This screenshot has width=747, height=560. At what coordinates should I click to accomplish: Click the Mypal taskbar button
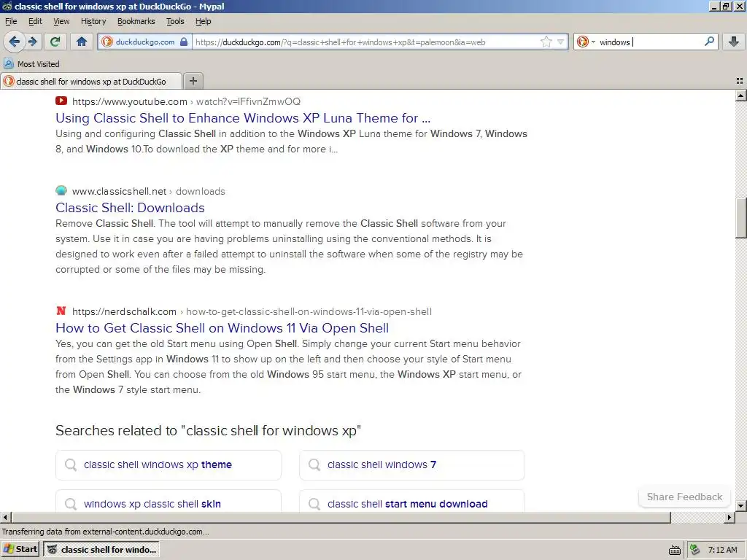tap(101, 550)
